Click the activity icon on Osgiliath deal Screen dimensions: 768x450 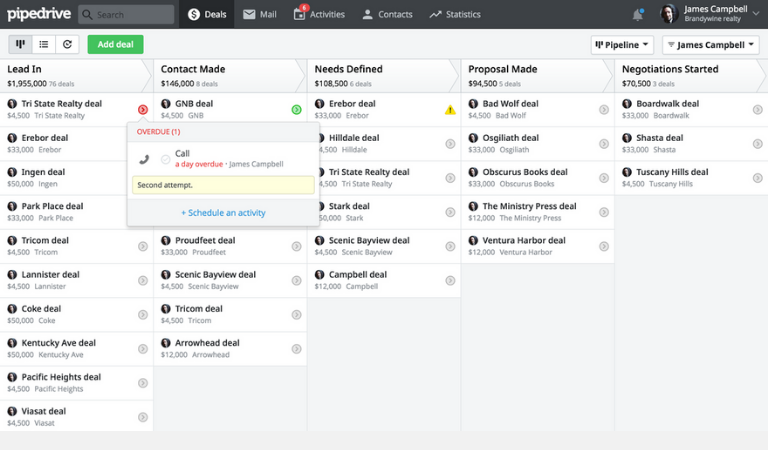point(604,144)
